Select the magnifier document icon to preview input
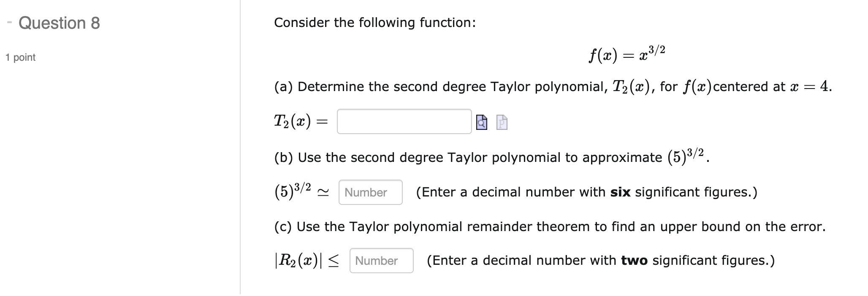Screen dimensions: 868x296 click(x=481, y=123)
